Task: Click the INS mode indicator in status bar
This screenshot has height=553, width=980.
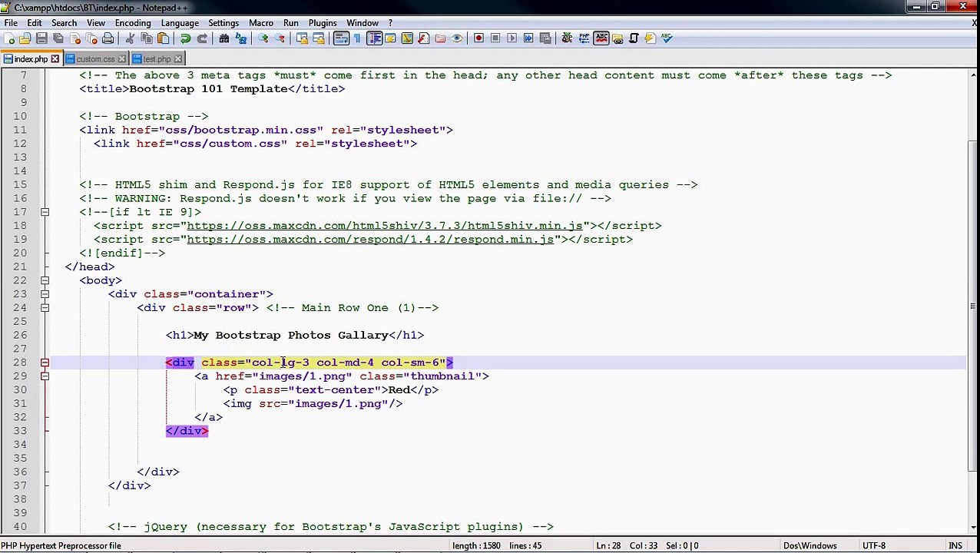Action: pyautogui.click(x=955, y=546)
